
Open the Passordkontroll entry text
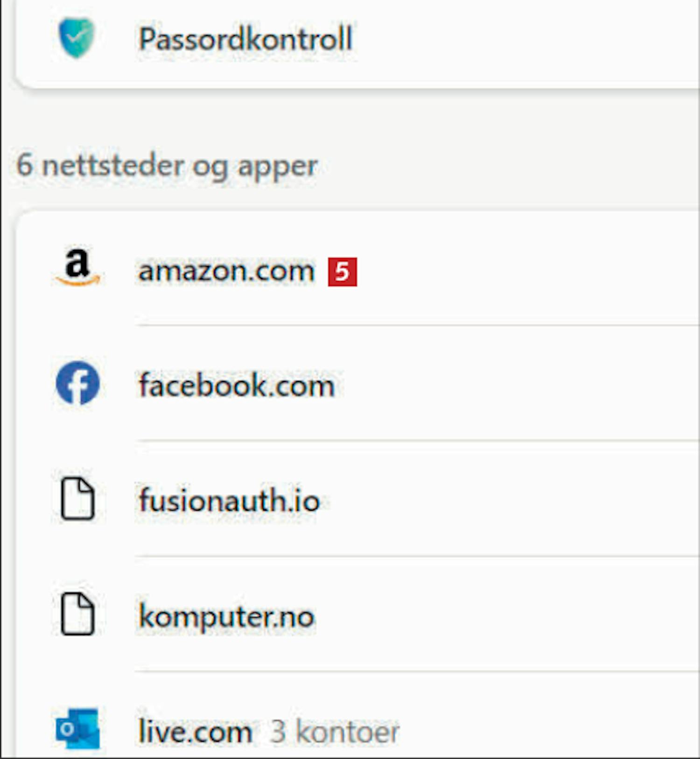coord(245,39)
